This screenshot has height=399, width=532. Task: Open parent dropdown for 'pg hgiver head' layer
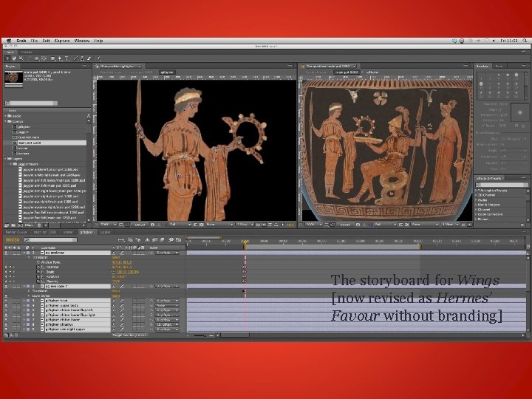click(168, 300)
